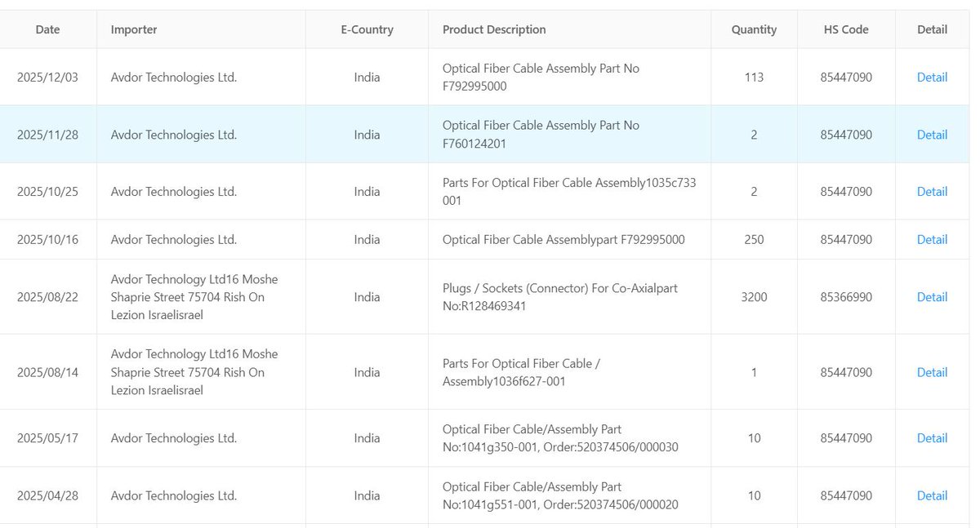
Task: Click quantity 113 cell
Action: tap(754, 78)
